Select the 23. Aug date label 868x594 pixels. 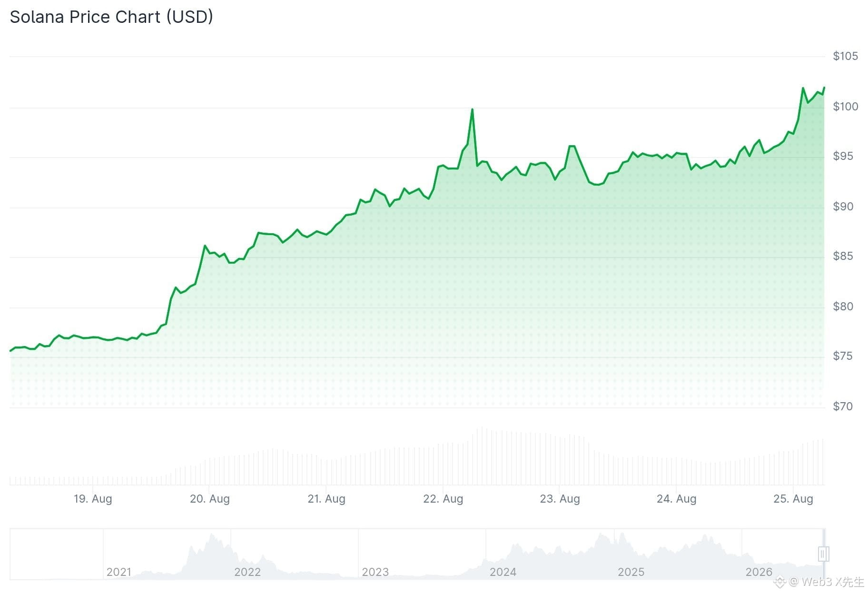point(560,499)
